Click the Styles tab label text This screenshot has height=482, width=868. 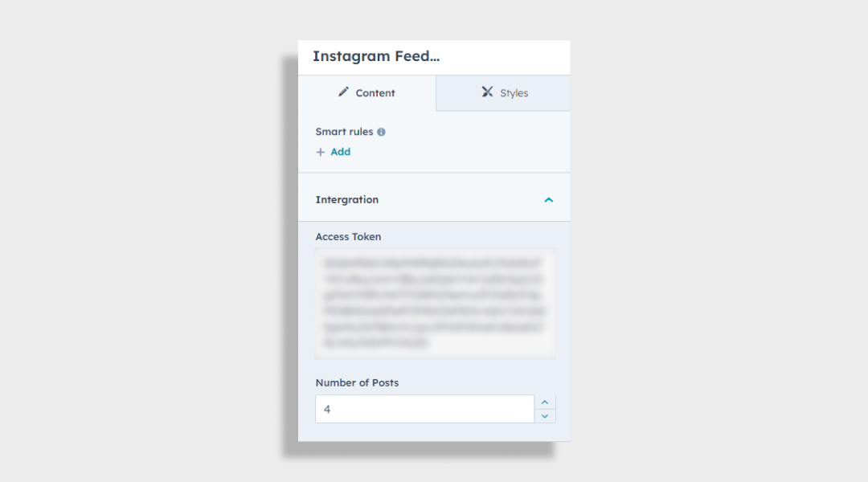(x=514, y=93)
